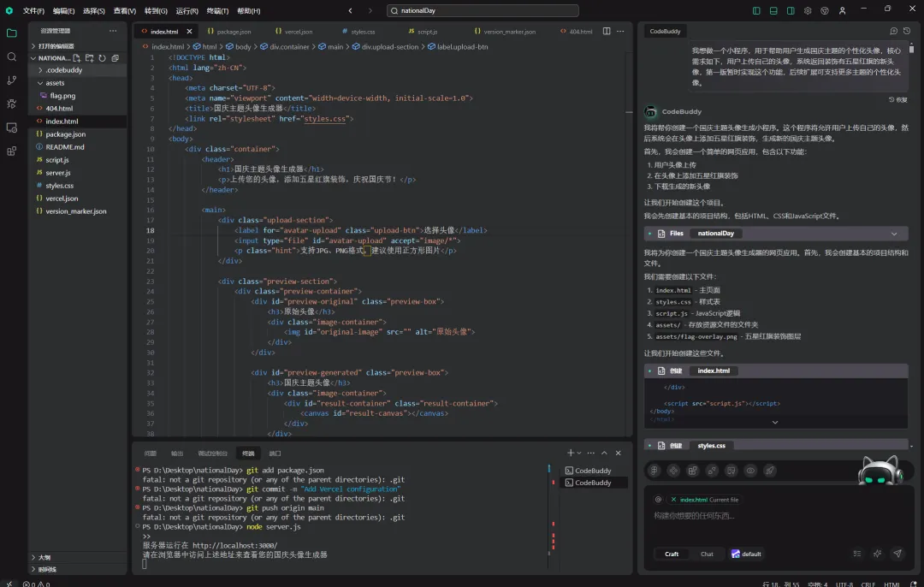Switch CodeBuddy to Chat mode

click(707, 554)
